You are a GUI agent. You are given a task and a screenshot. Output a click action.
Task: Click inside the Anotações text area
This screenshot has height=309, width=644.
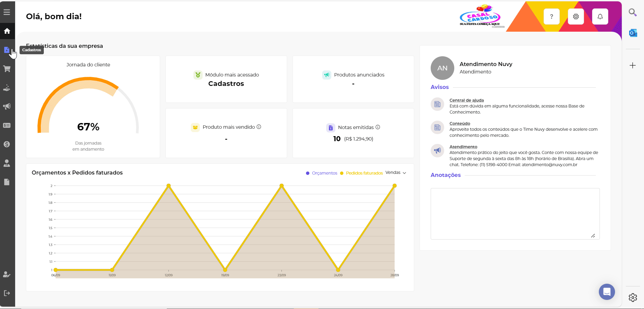(515, 214)
